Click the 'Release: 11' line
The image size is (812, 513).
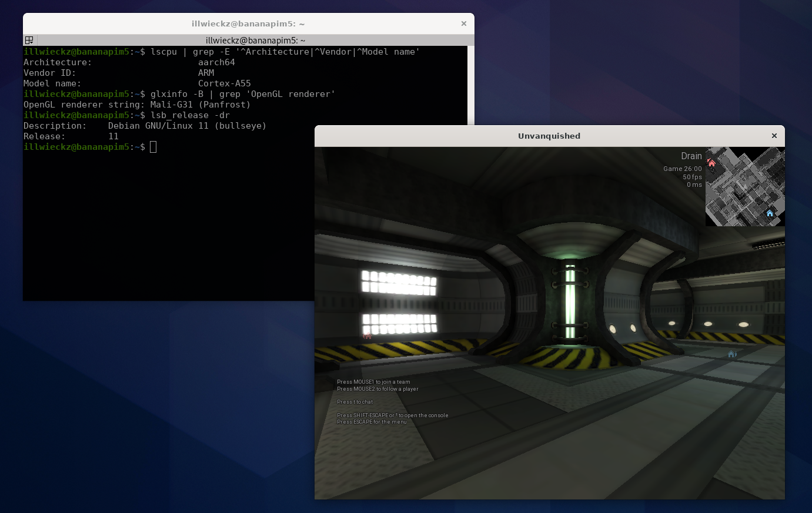tap(71, 136)
